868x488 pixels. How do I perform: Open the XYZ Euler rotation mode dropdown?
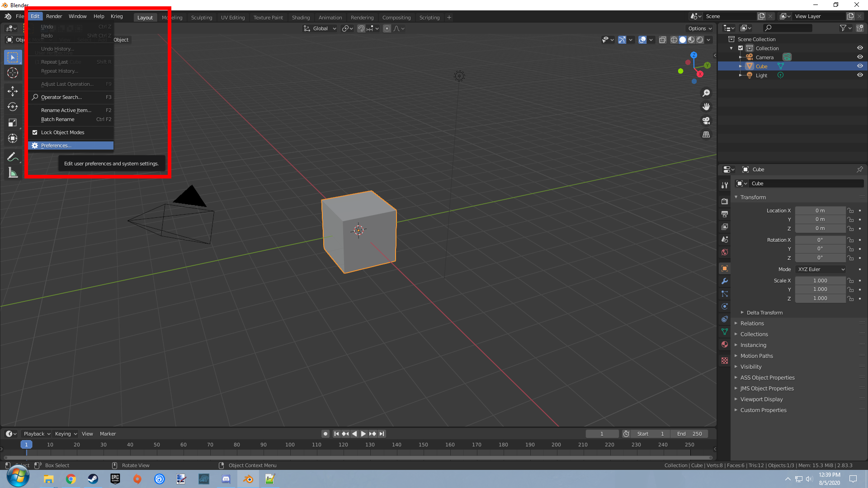coord(821,269)
